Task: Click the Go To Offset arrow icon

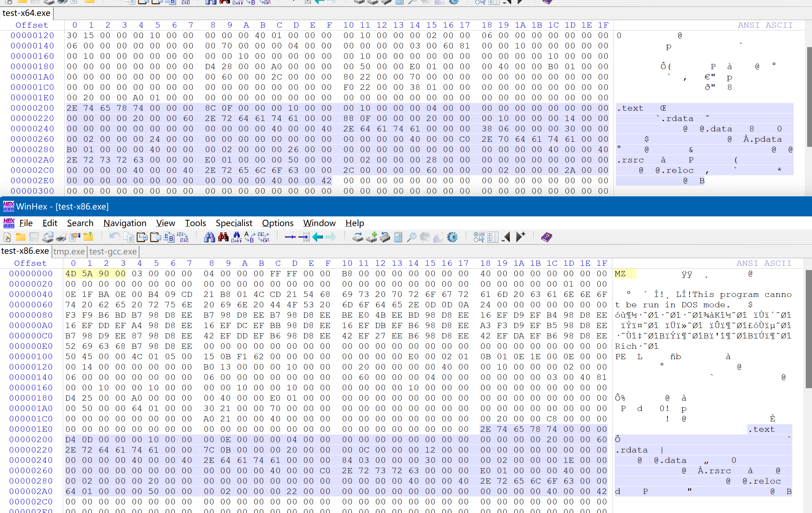Action: (290, 237)
